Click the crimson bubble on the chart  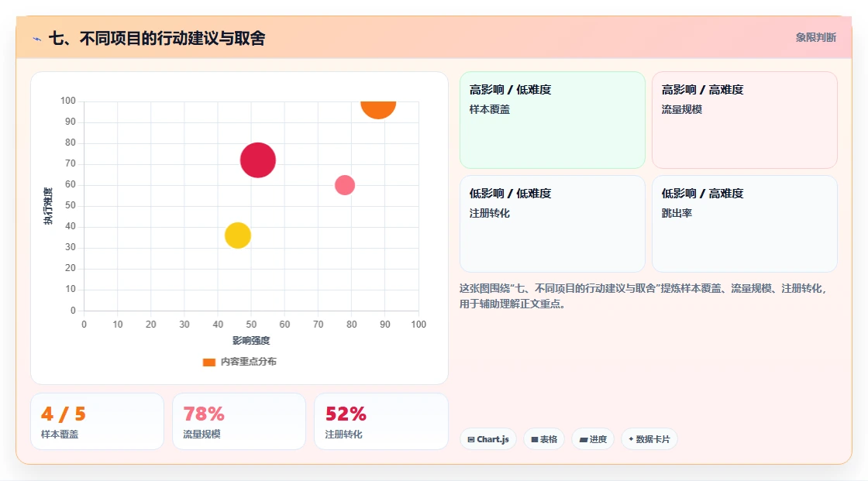257,160
